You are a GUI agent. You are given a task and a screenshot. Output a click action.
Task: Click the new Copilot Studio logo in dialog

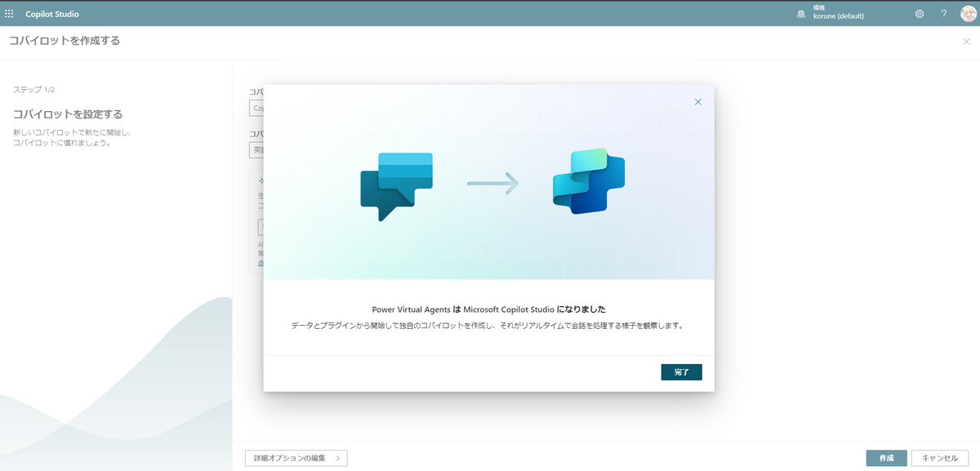[590, 181]
